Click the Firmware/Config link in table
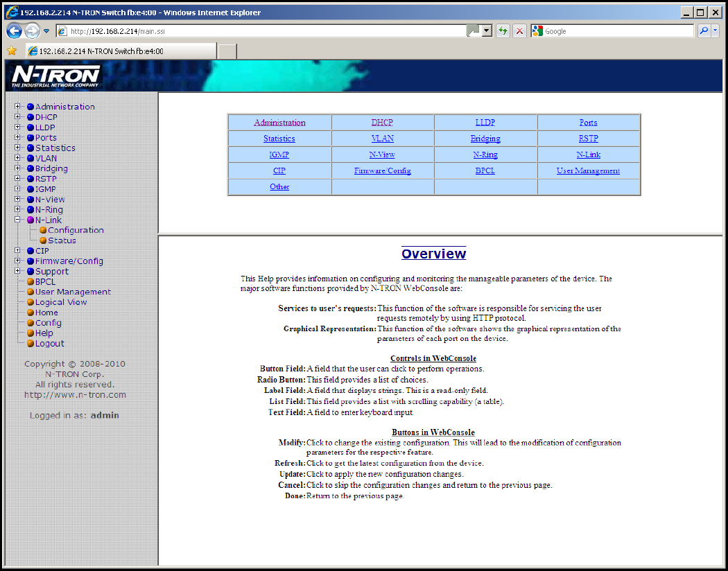The width and height of the screenshot is (728, 571). (x=382, y=170)
